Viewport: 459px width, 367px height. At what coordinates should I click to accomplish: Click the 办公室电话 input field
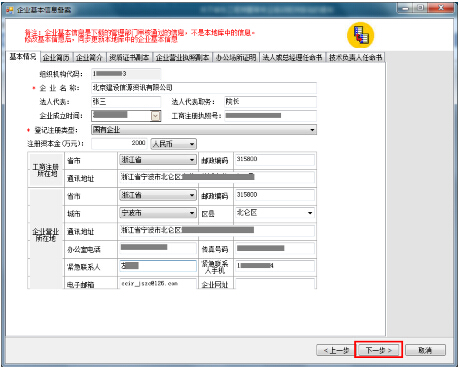[x=158, y=248]
